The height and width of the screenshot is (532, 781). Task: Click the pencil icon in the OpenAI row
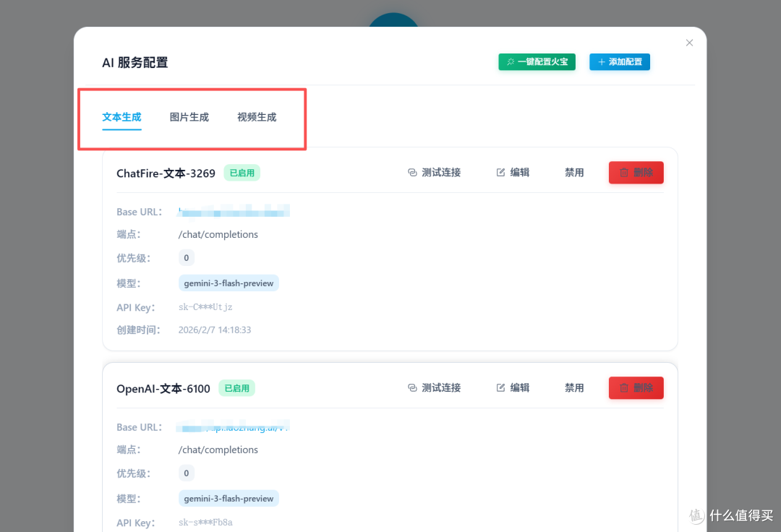click(x=500, y=387)
